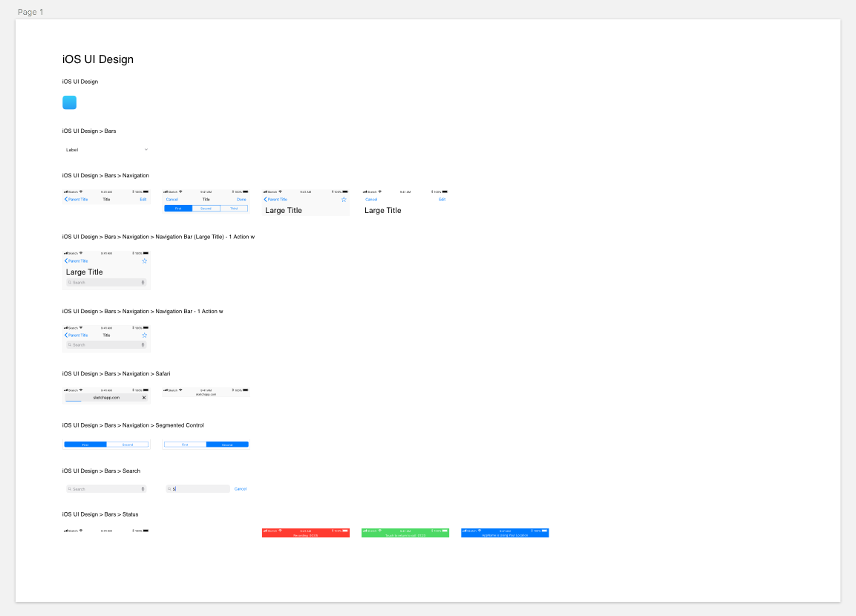This screenshot has height=616, width=856.
Task: Select highlighted Second in right Segmented Control
Action: click(227, 445)
